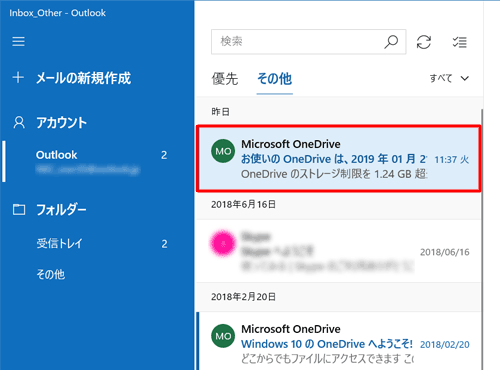
Task: Click the plus icon for new mail
Action: point(18,77)
